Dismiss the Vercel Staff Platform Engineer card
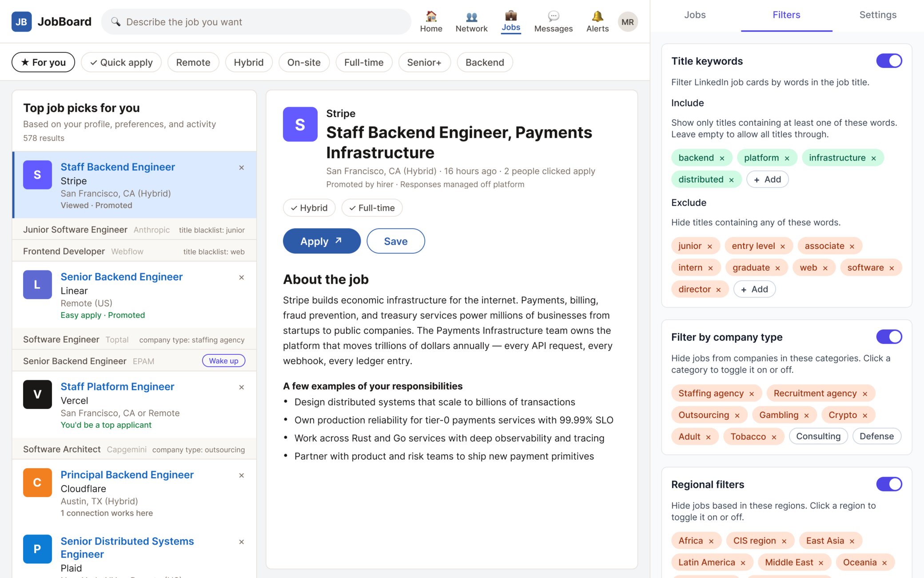924x578 pixels. point(241,387)
